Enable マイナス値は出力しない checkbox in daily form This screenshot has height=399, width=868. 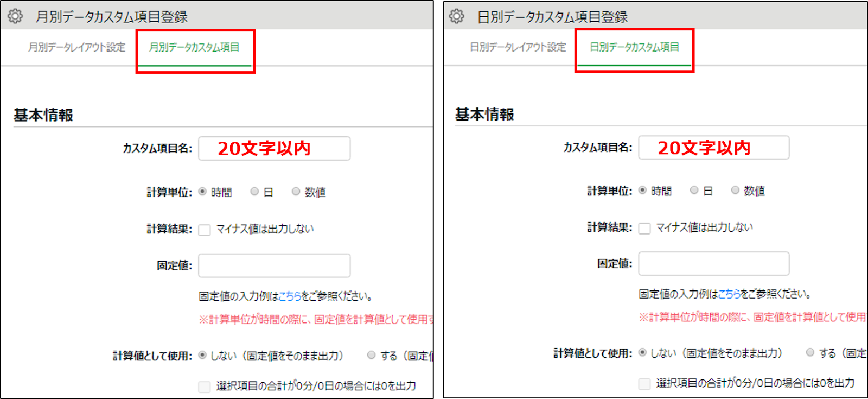[644, 228]
